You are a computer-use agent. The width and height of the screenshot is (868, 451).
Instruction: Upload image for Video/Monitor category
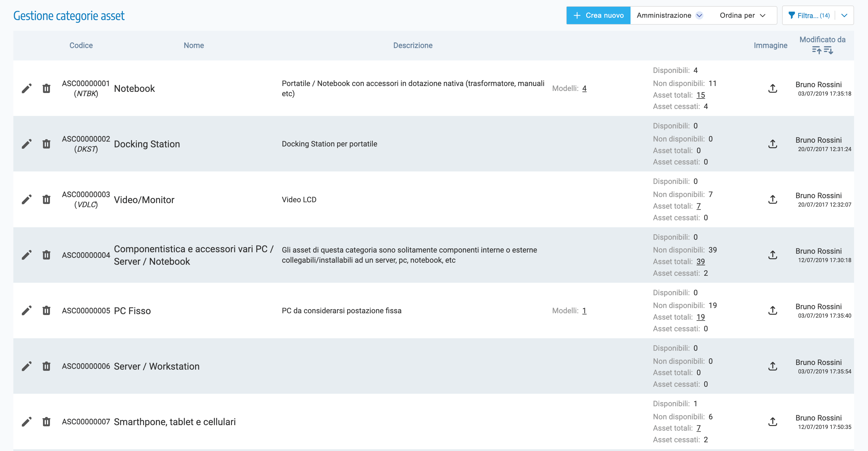pyautogui.click(x=772, y=200)
